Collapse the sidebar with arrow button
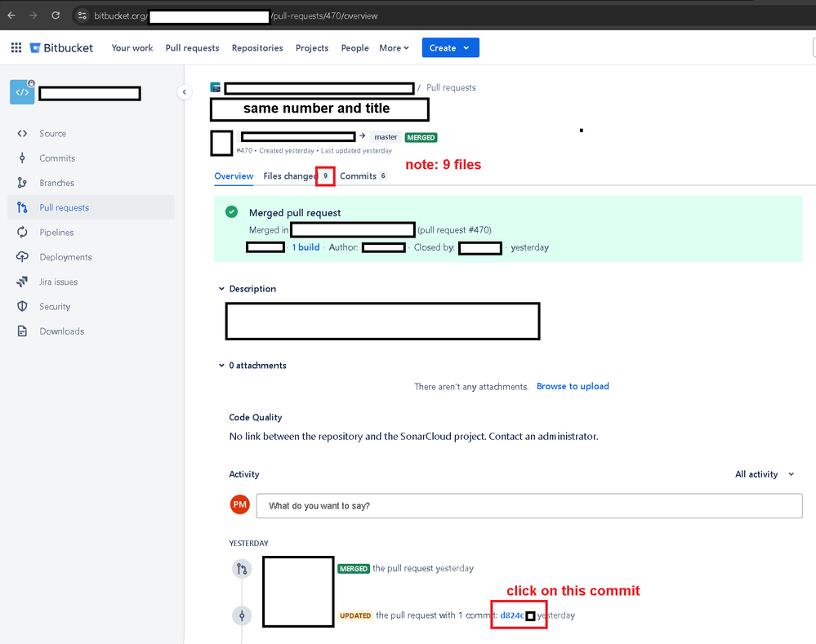The height and width of the screenshot is (644, 816). pos(185,92)
